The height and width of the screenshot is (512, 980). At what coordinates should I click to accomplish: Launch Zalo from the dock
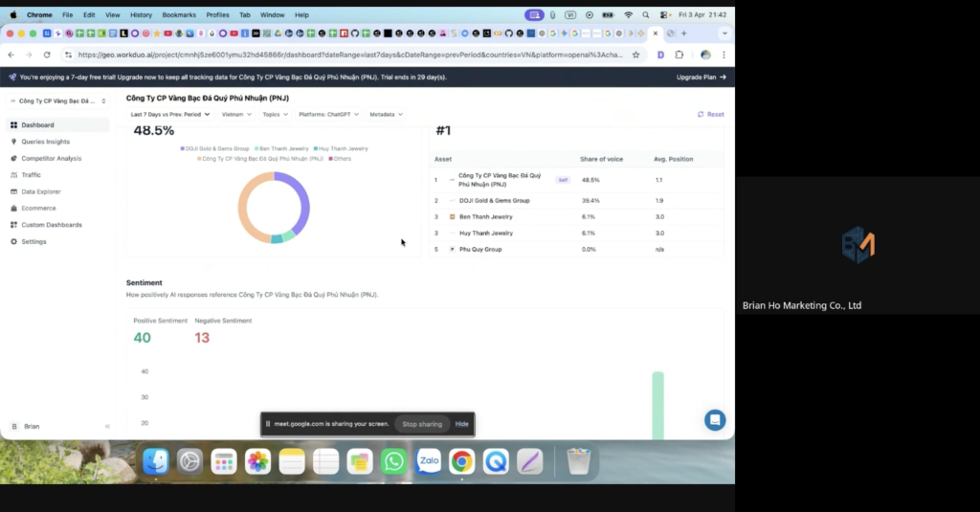pyautogui.click(x=428, y=462)
